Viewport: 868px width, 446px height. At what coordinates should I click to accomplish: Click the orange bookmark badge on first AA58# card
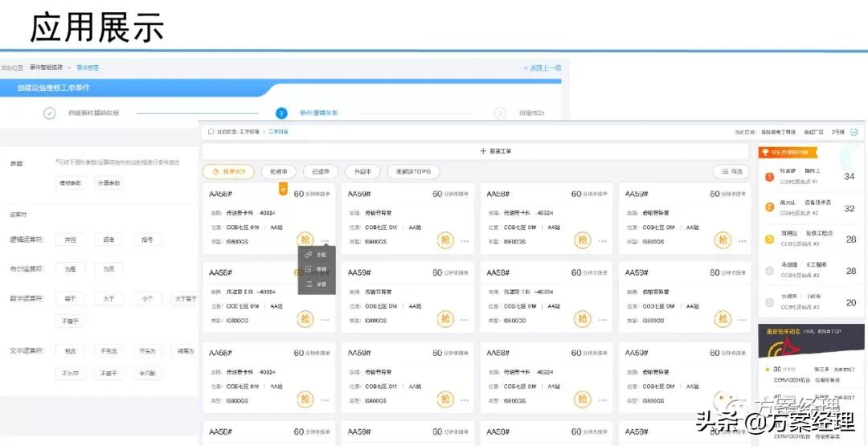283,188
